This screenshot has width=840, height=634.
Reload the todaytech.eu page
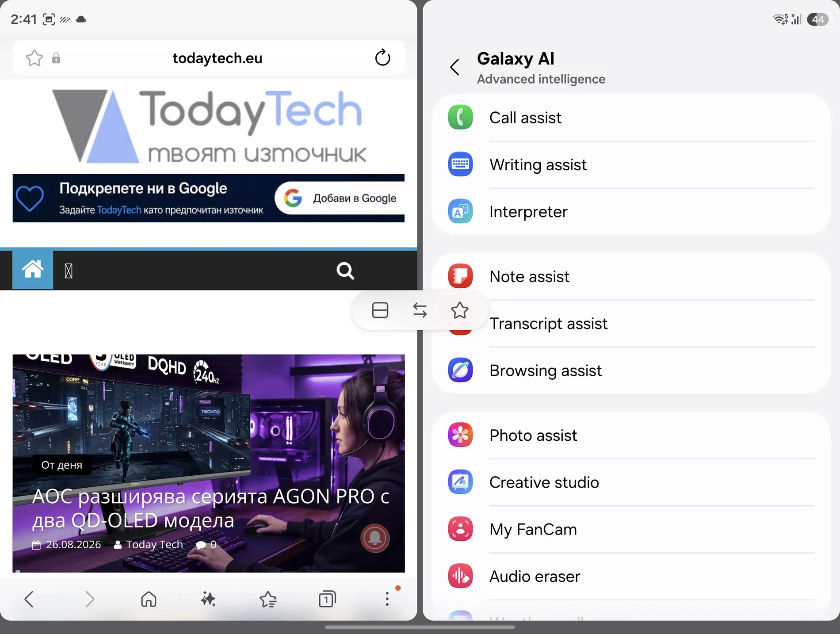click(382, 57)
